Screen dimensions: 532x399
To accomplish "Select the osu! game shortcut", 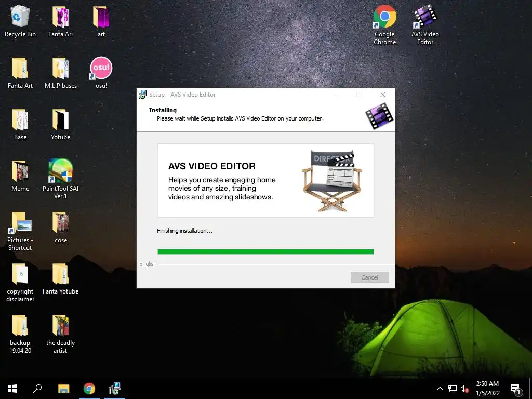I will [x=101, y=73].
